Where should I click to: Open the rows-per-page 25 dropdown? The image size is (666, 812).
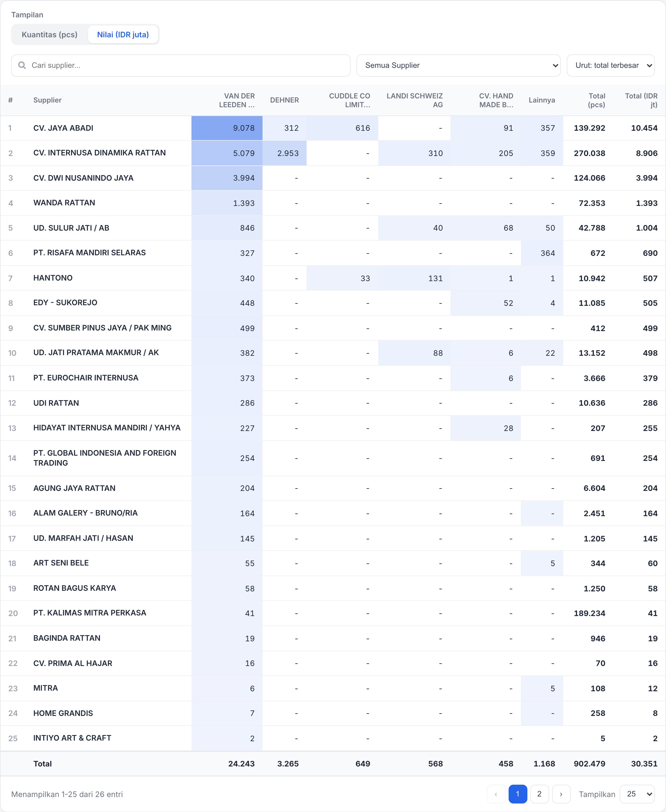tap(637, 794)
